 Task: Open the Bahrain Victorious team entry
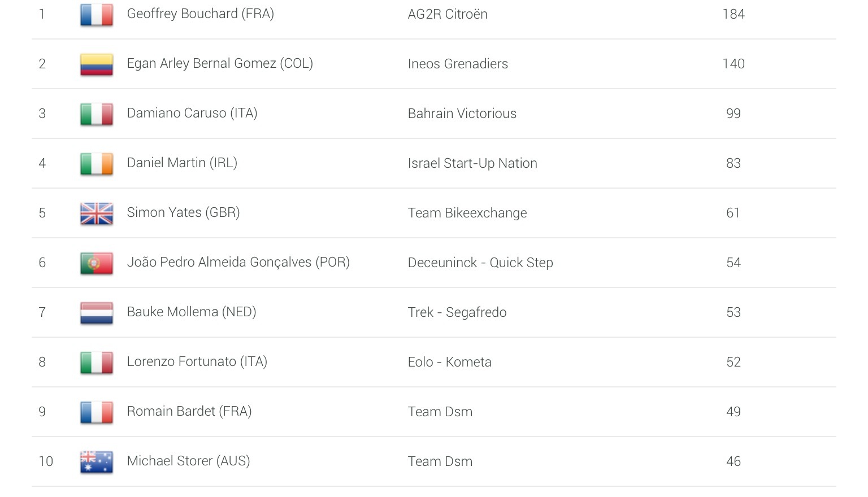[x=462, y=114]
